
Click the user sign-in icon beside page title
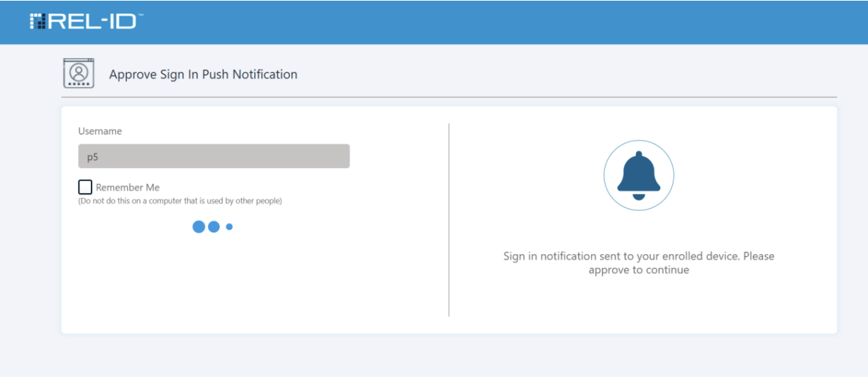79,73
